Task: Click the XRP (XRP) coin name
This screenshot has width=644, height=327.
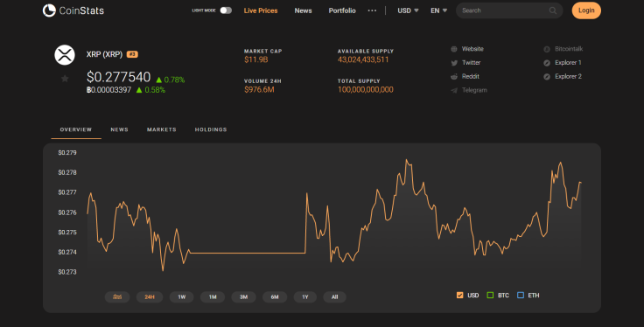Action: coord(104,54)
